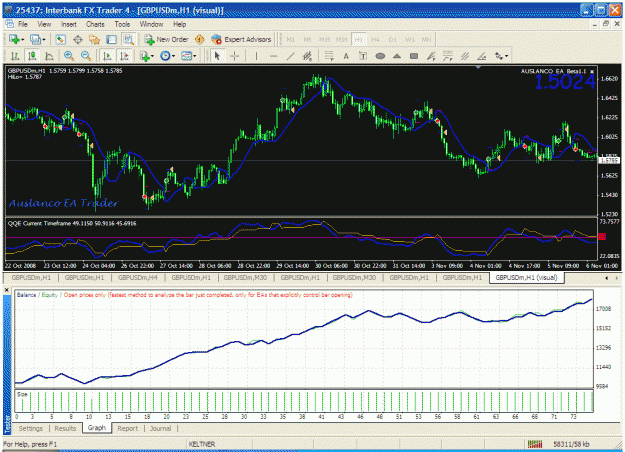This screenshot has width=625, height=452.
Task: Show the Market Watch window
Action: 60,39
